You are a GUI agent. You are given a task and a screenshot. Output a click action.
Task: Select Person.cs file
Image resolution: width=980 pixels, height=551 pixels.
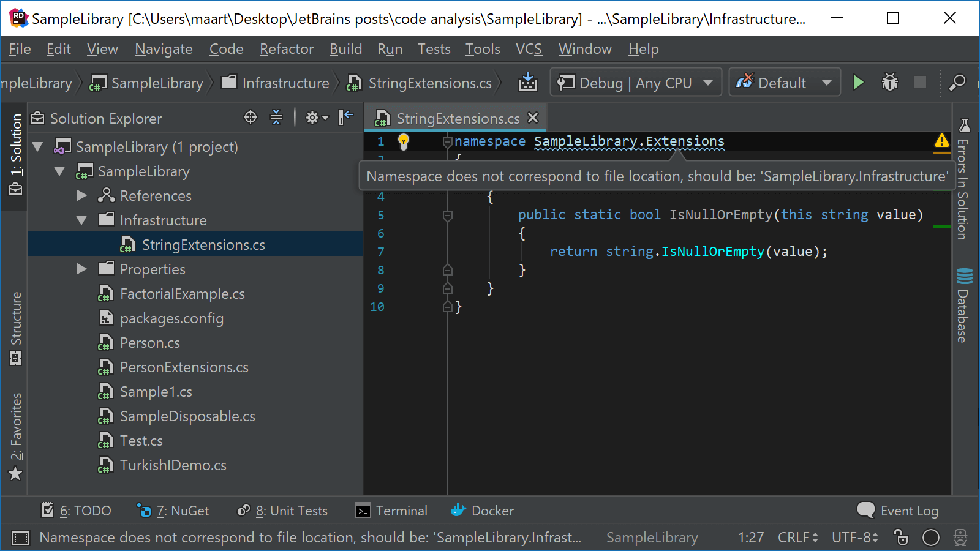tap(149, 343)
